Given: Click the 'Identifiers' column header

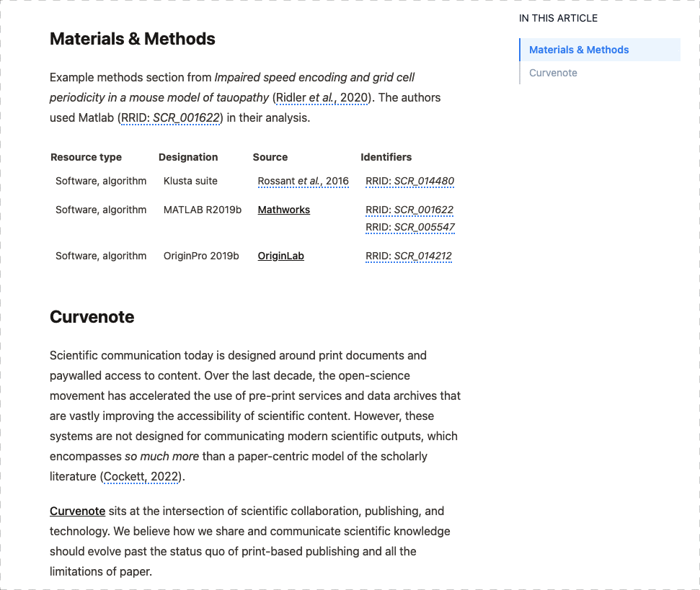Looking at the screenshot, I should (x=386, y=157).
